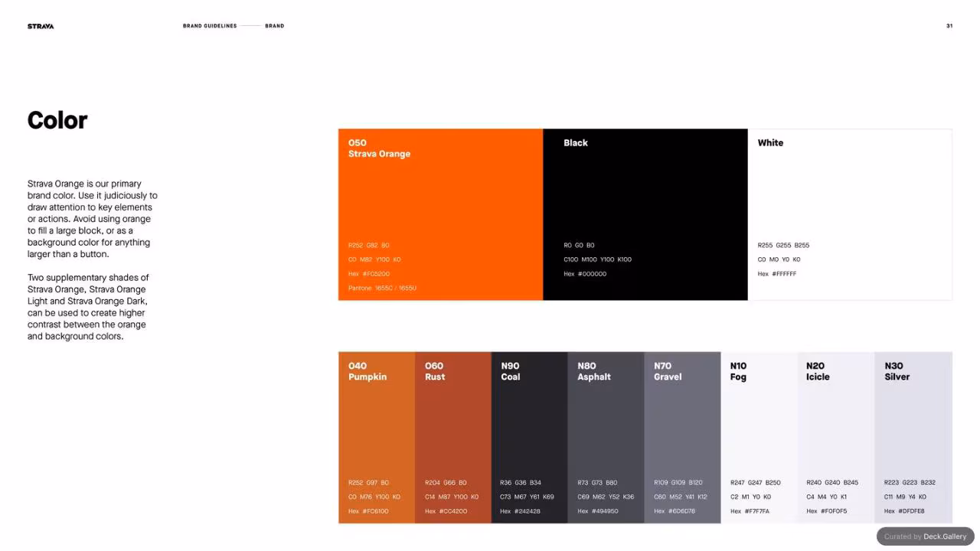Click the hex value #000000
980x551 pixels.
pyautogui.click(x=592, y=274)
